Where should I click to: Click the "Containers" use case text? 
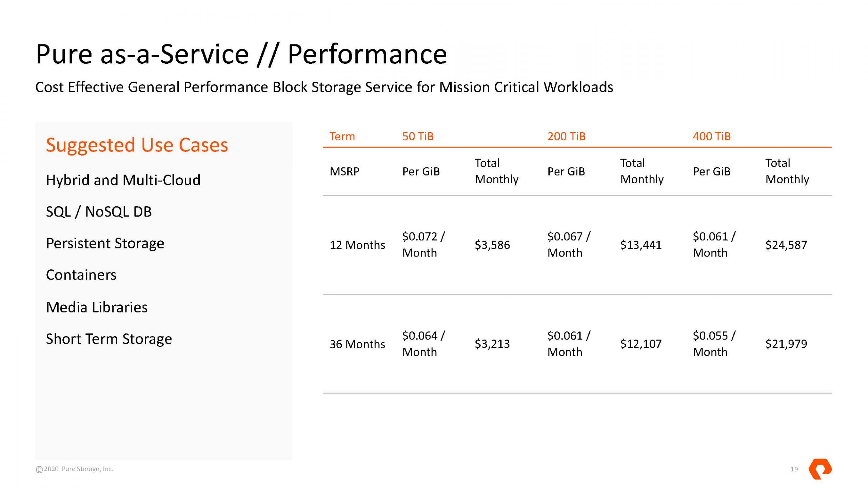(x=81, y=275)
